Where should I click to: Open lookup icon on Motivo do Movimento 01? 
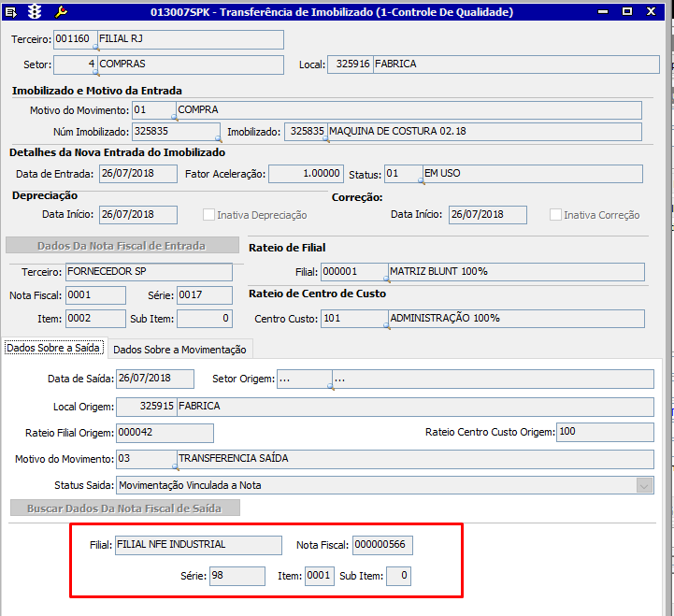174,118
